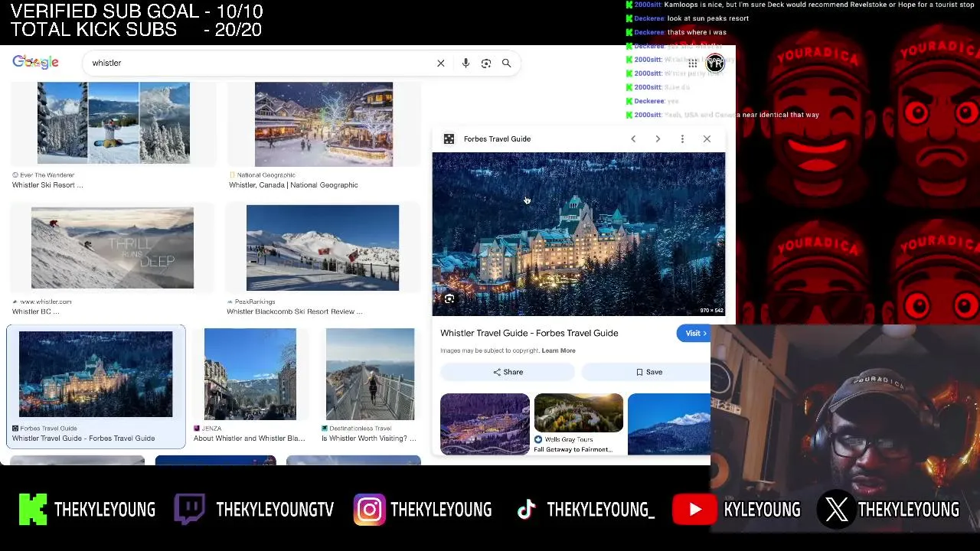Click 'Fall Getaway to Fairmont...' caption
Screen dimensions: 980x551
[x=573, y=449]
